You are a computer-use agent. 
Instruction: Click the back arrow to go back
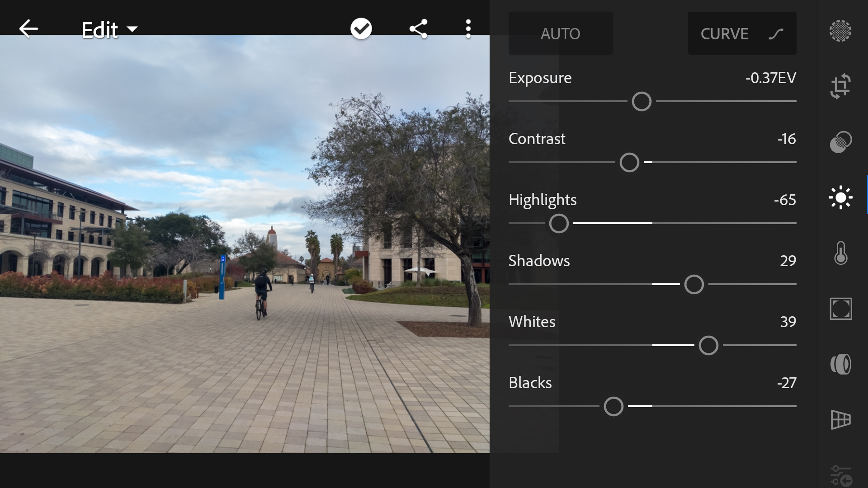[28, 28]
